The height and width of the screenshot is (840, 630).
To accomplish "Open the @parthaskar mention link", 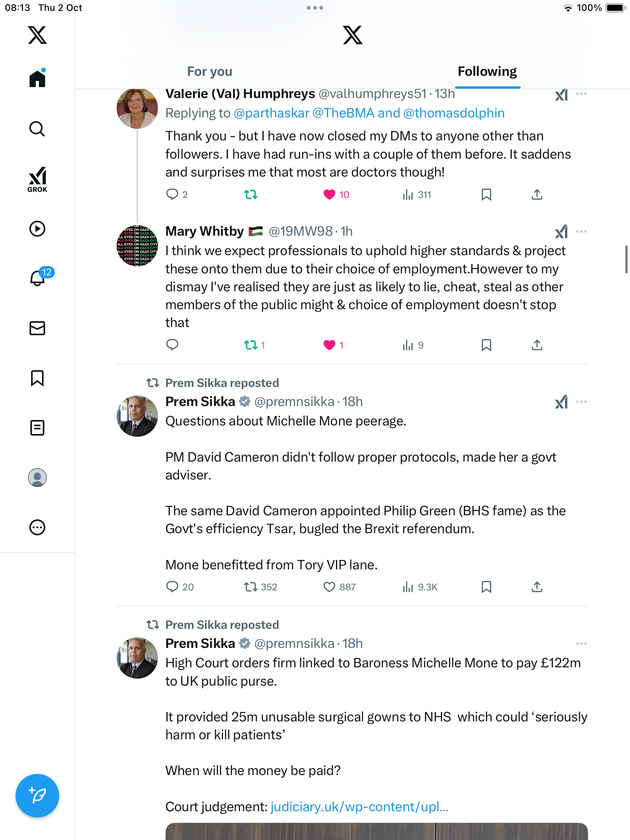I will tap(271, 113).
